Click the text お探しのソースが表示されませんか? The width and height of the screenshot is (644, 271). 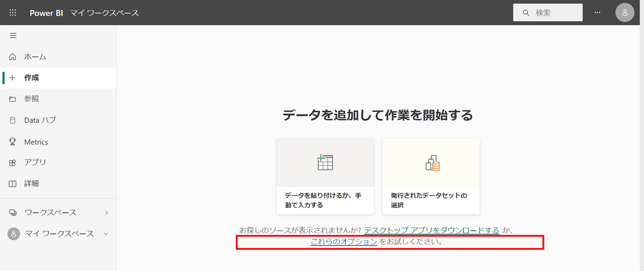pyautogui.click(x=300, y=230)
